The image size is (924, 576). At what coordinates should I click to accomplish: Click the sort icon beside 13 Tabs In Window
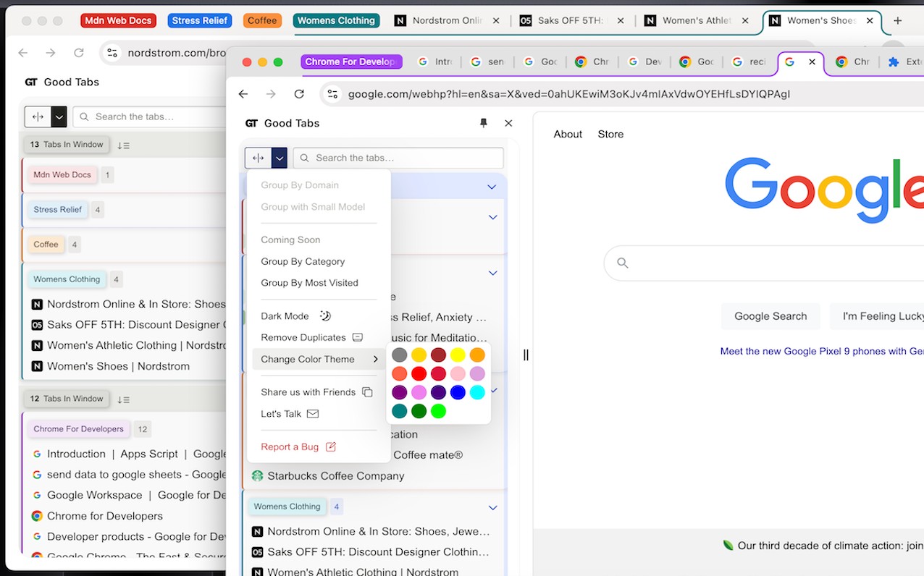(x=123, y=145)
